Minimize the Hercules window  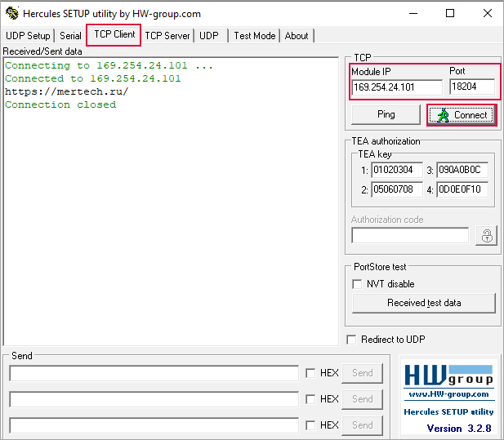[413, 14]
